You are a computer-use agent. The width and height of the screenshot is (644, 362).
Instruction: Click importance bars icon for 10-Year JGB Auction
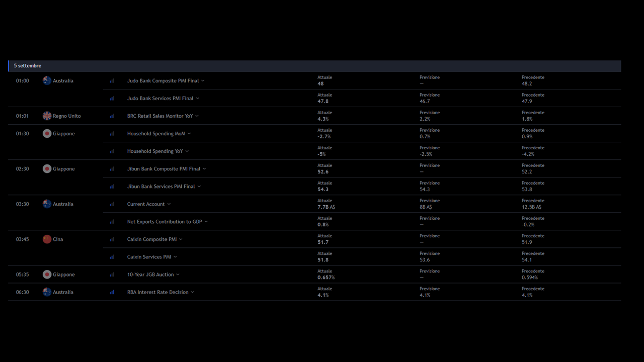[112, 275]
